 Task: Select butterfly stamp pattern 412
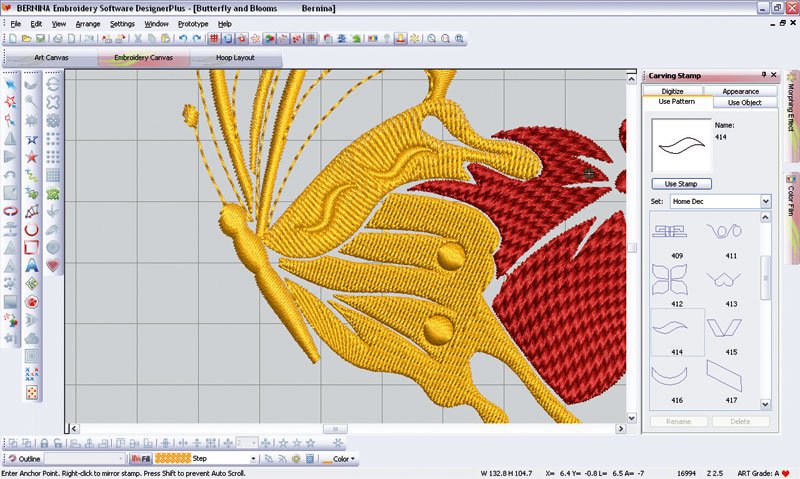click(677, 285)
